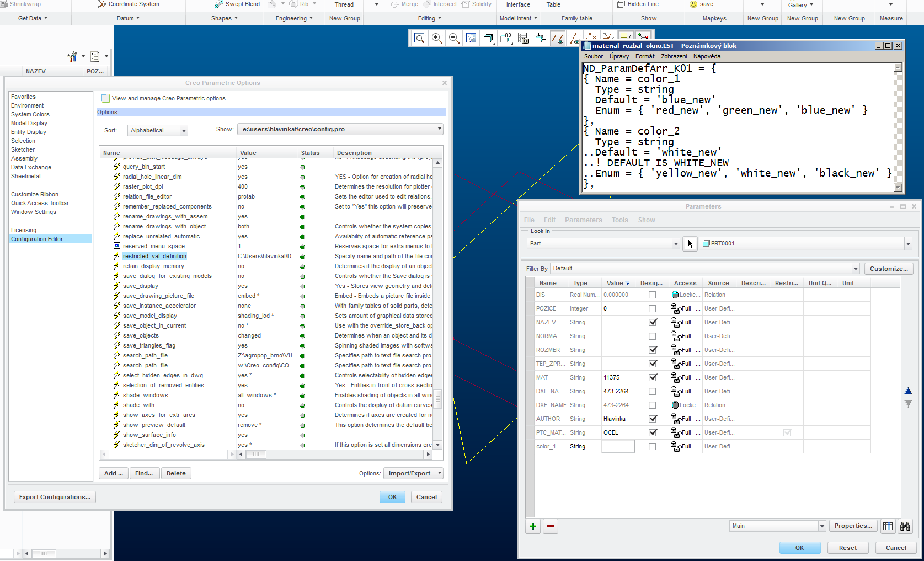Image resolution: width=924 pixels, height=561 pixels.
Task: Toggle the datum axis display icon
Action: click(x=575, y=39)
